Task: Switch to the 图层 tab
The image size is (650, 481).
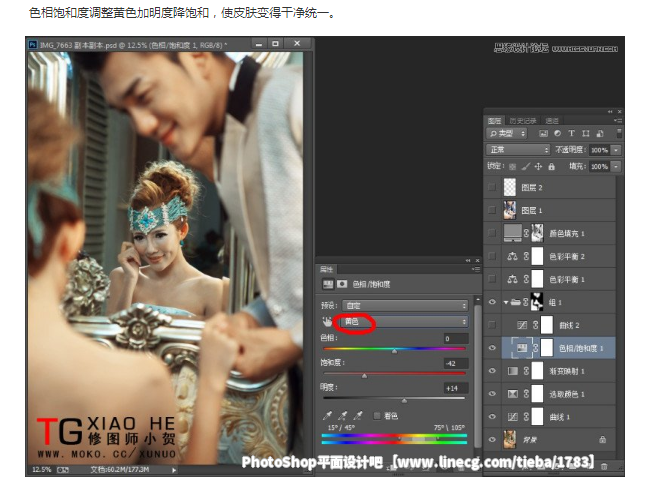Action: [494, 121]
